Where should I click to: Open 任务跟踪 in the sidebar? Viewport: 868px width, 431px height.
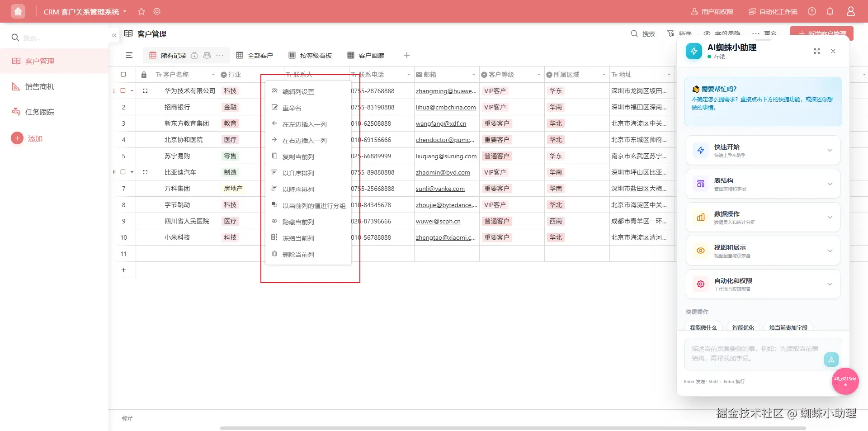(54, 112)
